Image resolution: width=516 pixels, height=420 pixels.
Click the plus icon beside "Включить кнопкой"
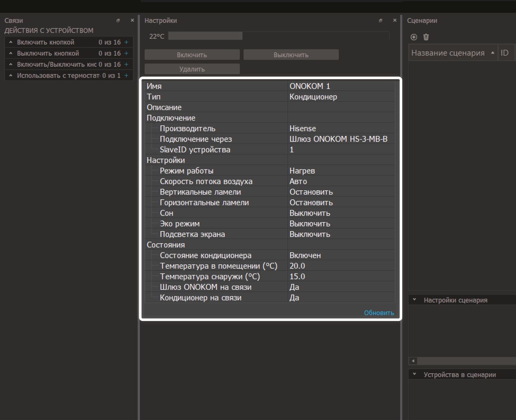pyautogui.click(x=126, y=42)
